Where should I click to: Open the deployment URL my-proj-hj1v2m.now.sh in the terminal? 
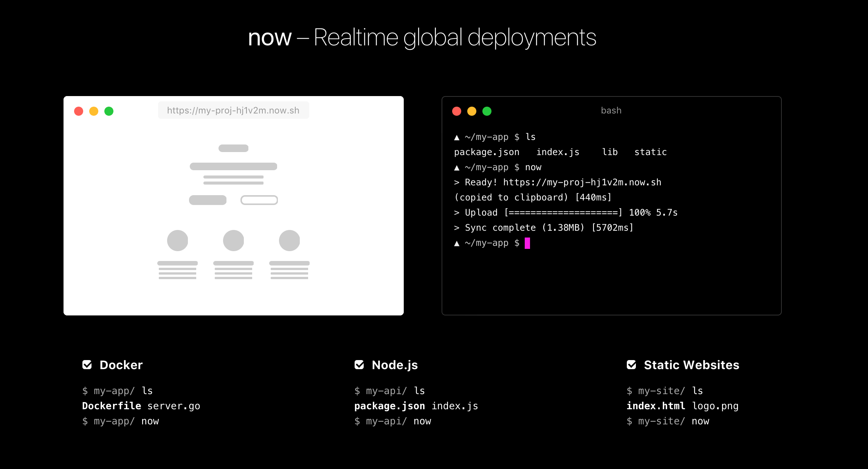pyautogui.click(x=582, y=182)
